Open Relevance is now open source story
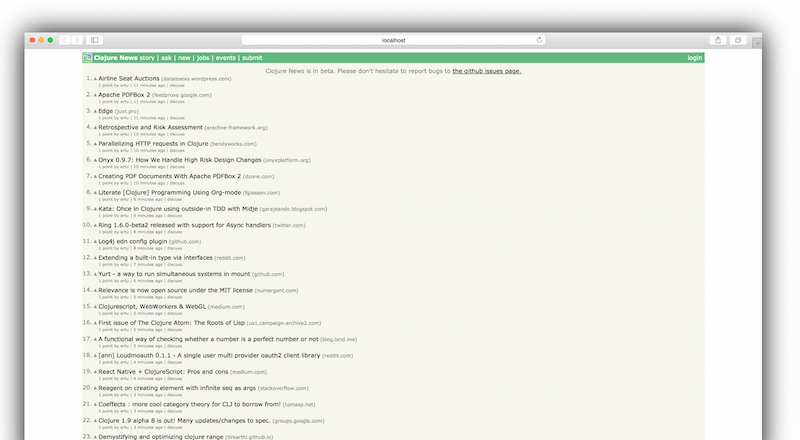This screenshot has height=440, width=800. pyautogui.click(x=176, y=290)
